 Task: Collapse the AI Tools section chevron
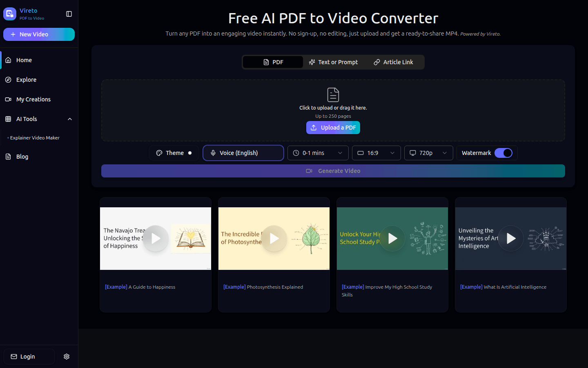[x=70, y=119]
